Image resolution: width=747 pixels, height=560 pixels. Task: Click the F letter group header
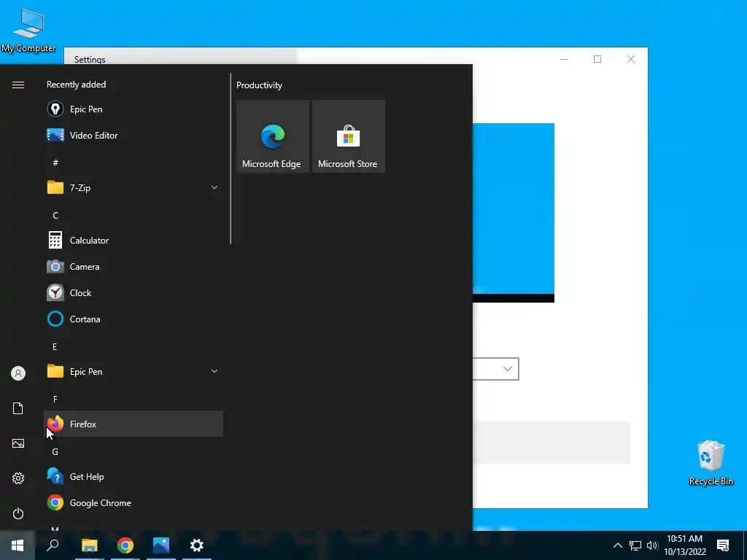(55, 399)
